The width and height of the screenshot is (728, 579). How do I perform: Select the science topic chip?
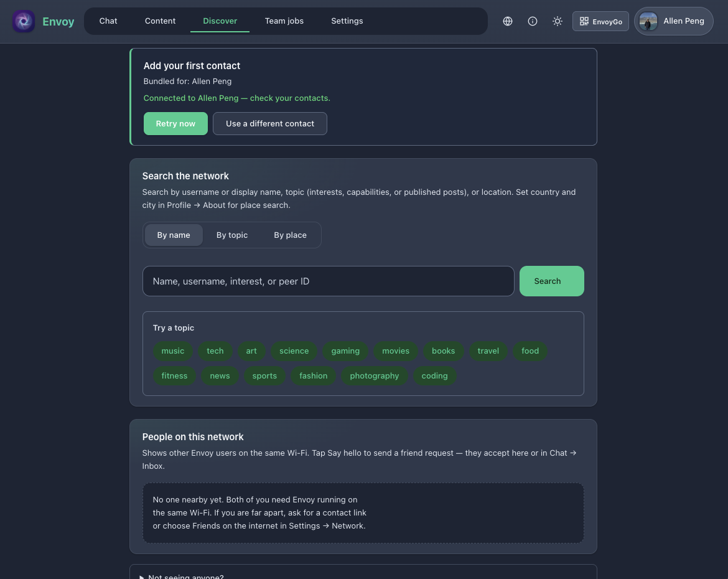click(x=294, y=351)
